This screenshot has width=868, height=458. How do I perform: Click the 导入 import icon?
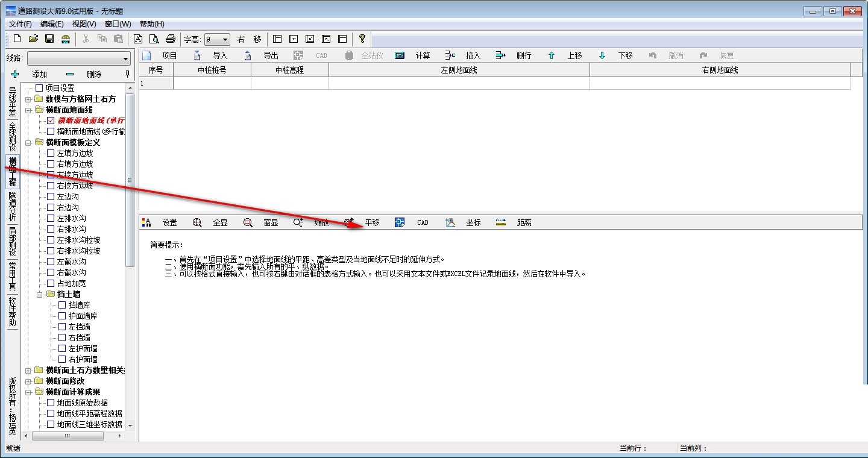click(197, 55)
